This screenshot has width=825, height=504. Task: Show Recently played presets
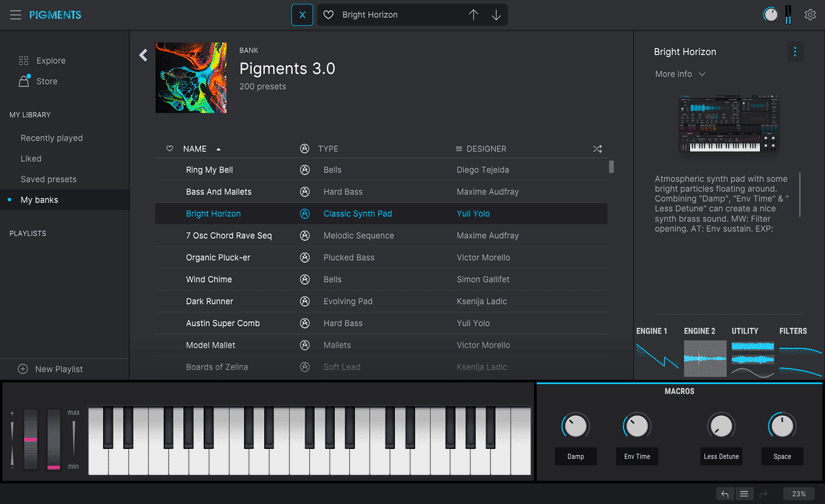point(52,138)
